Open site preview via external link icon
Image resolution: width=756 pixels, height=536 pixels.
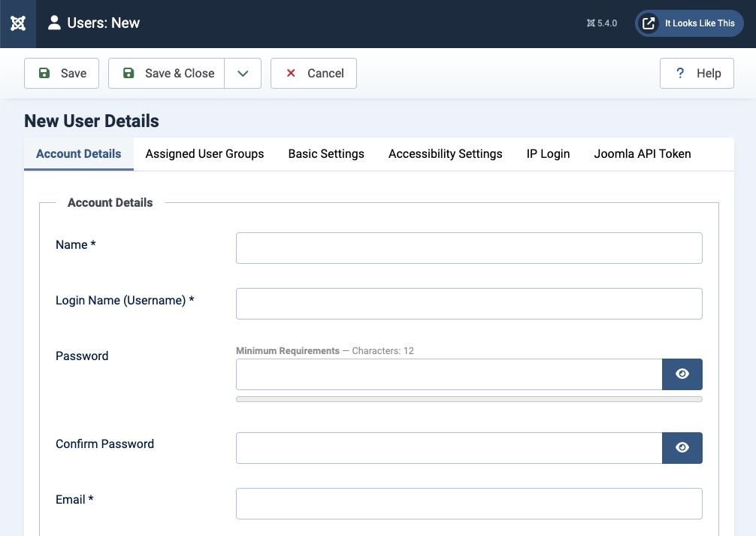coord(649,23)
